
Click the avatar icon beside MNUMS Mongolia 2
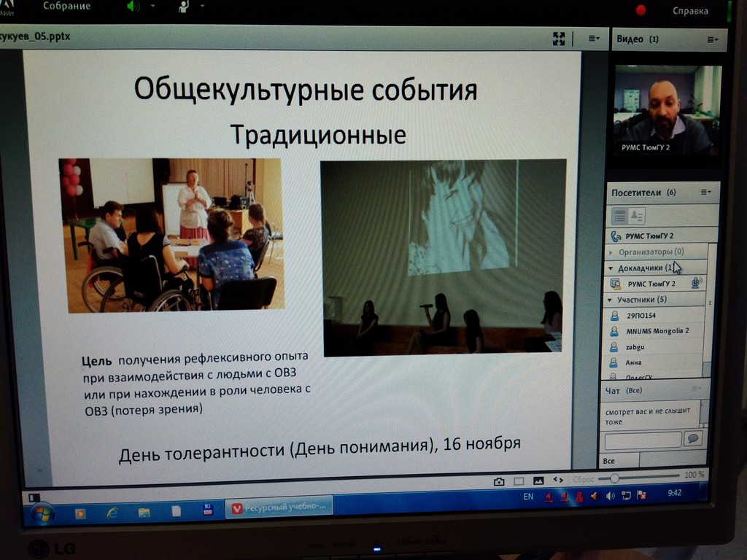614,331
